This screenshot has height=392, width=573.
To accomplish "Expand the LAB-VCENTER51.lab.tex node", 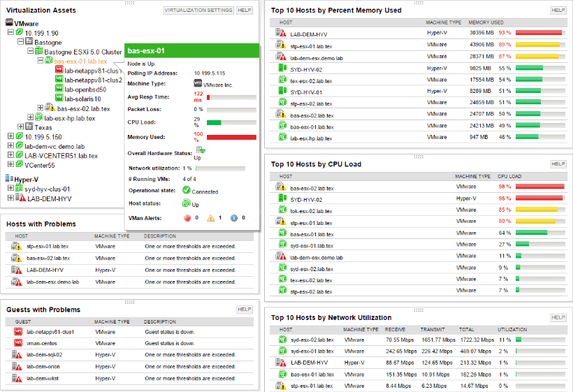I will pyautogui.click(x=10, y=155).
